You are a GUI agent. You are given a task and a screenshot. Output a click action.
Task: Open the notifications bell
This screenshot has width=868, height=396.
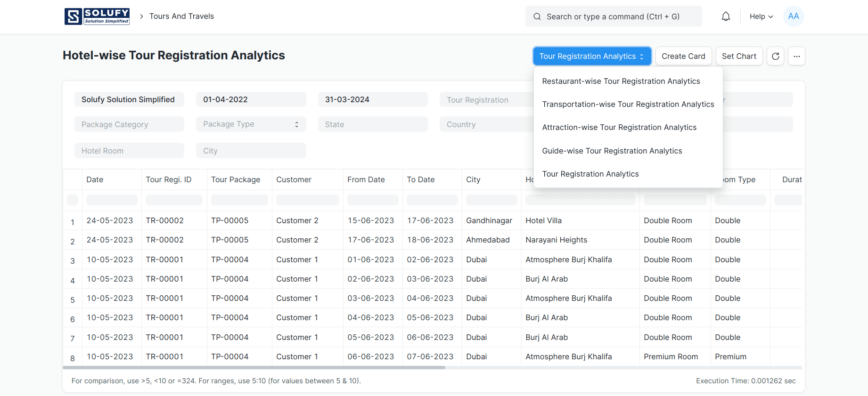pyautogui.click(x=726, y=16)
